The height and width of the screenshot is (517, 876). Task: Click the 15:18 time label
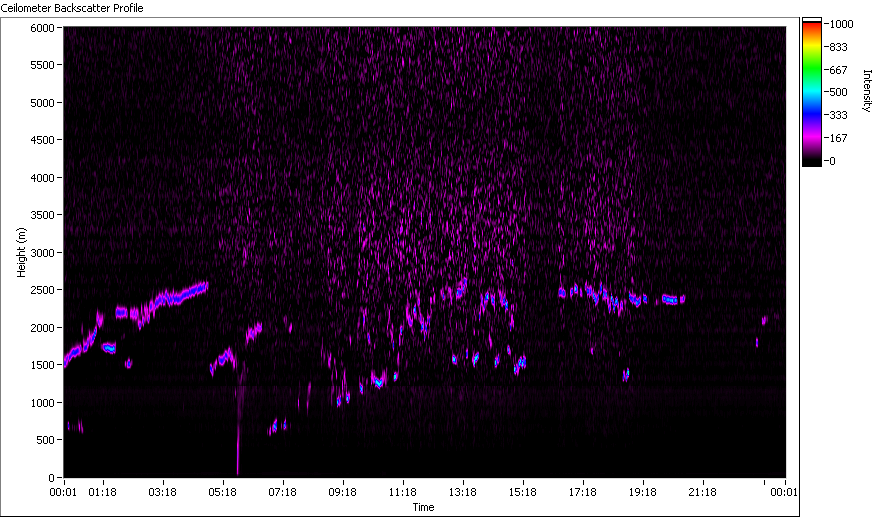point(523,492)
